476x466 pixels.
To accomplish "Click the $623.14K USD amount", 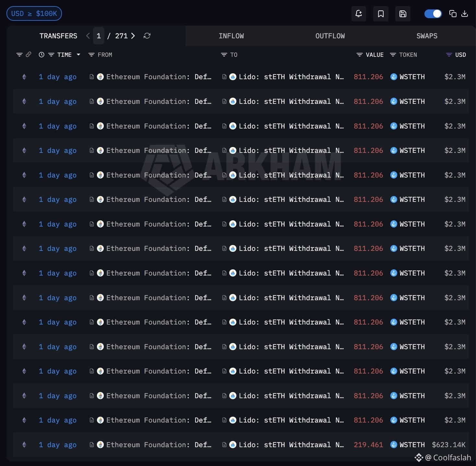I will 449,445.
